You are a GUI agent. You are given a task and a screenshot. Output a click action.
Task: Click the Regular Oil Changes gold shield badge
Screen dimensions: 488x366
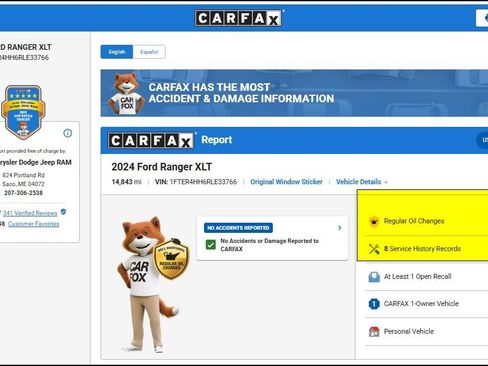(x=171, y=259)
